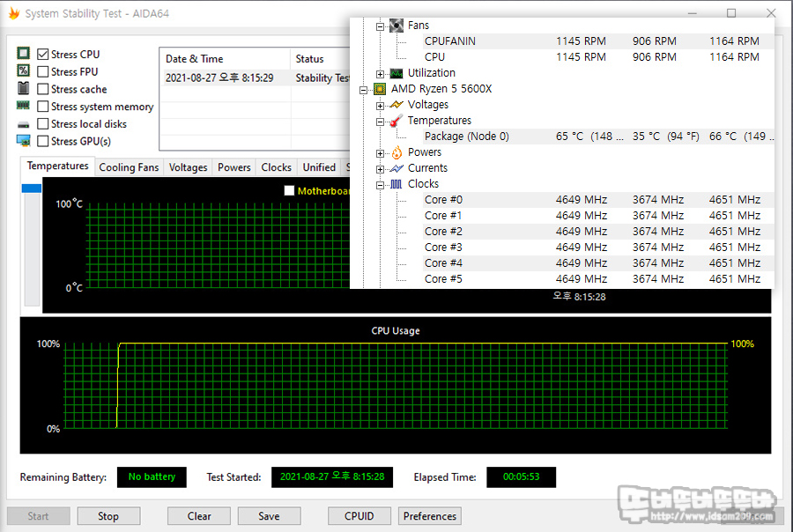Select the 2021-08-27 log entry row

click(x=255, y=78)
